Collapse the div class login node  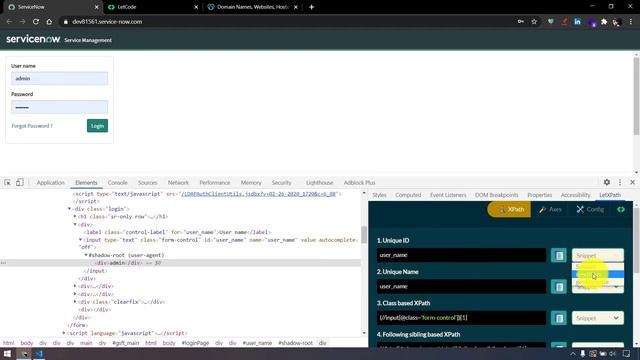click(69, 209)
